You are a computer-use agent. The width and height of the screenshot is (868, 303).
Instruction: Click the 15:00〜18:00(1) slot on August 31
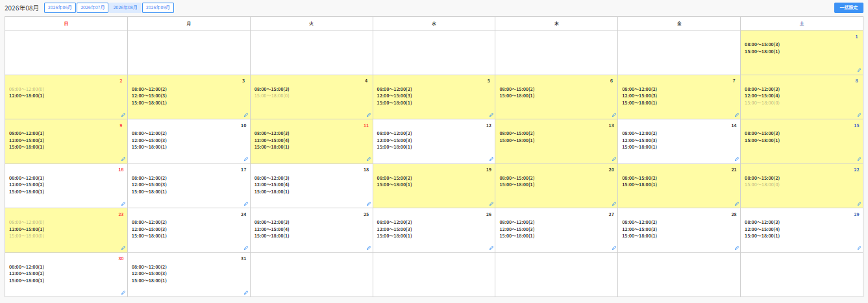(149, 281)
